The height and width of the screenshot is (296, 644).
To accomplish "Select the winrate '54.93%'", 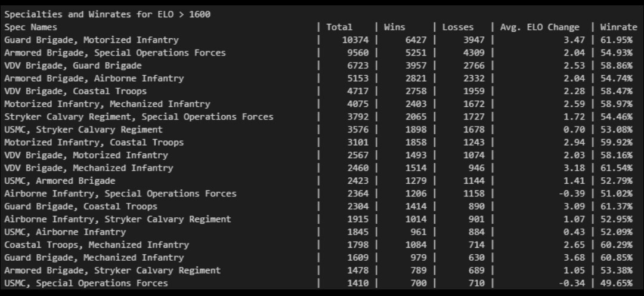I will pyautogui.click(x=617, y=53).
